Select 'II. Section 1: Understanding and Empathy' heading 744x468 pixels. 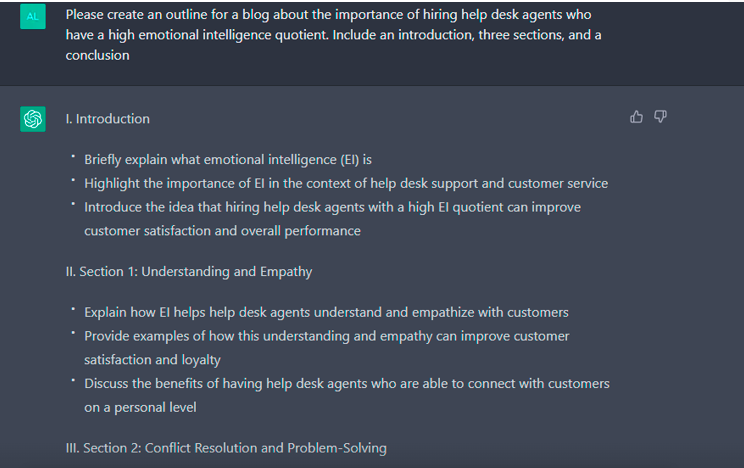(x=189, y=271)
